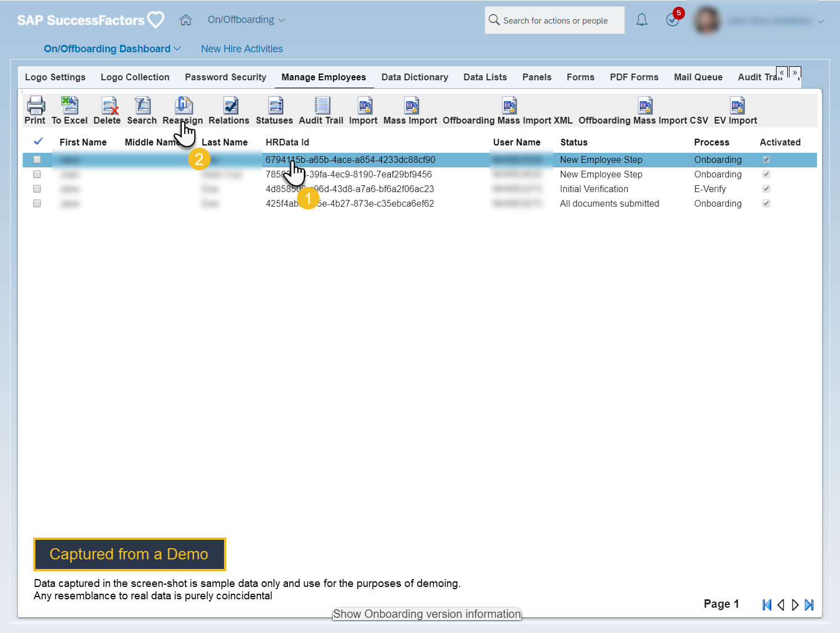Open New Hire Activities link
The image size is (840, 633).
[242, 49]
